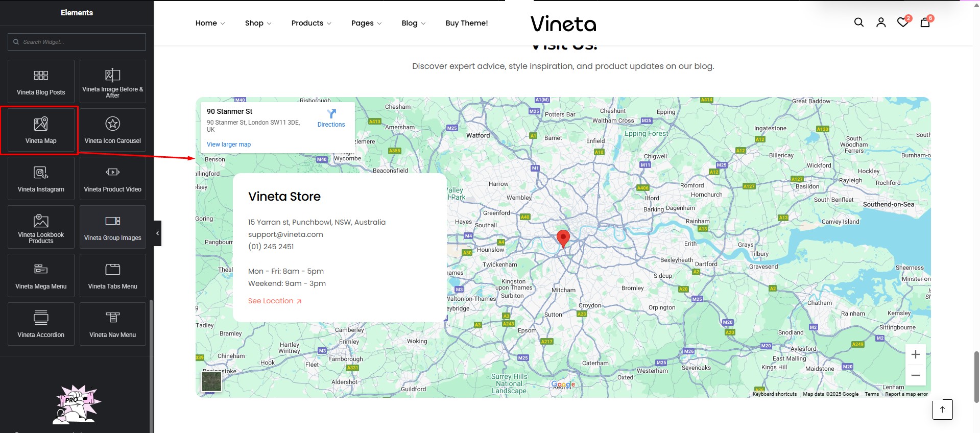Click the red location pin on the map
Screen dimensions: 980x433
(563, 238)
